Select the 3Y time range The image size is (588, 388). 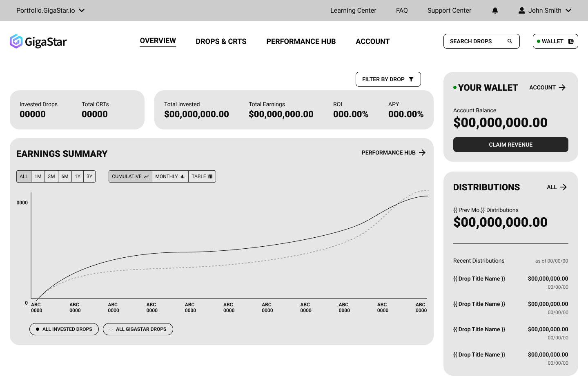point(89,176)
